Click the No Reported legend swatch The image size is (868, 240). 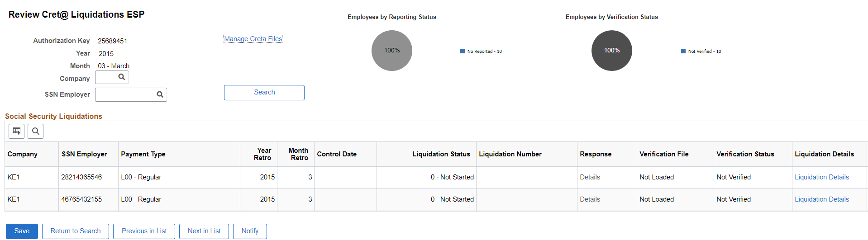coord(463,51)
